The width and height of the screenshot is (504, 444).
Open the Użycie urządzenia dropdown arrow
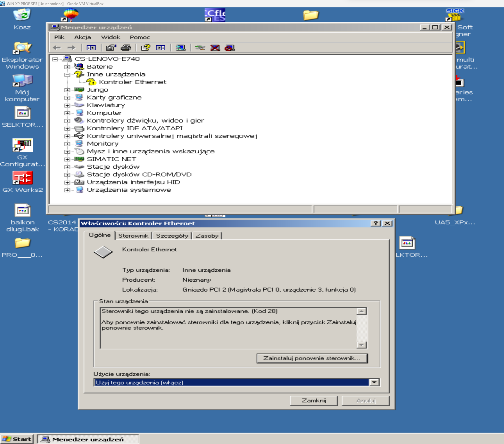[374, 382]
